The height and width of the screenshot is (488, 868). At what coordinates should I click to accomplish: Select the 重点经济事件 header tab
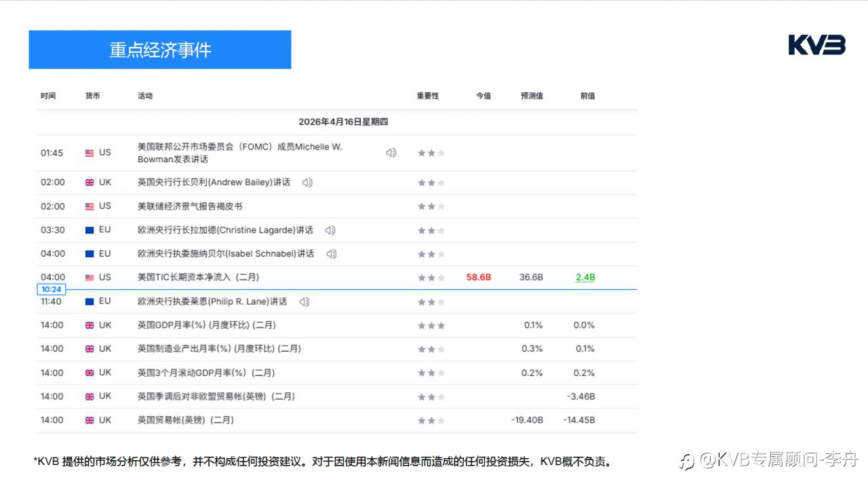159,49
